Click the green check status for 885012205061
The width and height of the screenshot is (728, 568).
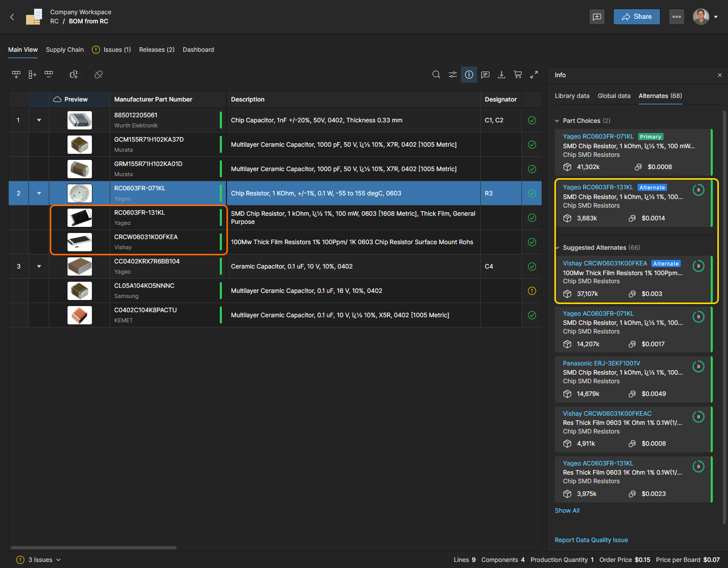[x=532, y=120]
